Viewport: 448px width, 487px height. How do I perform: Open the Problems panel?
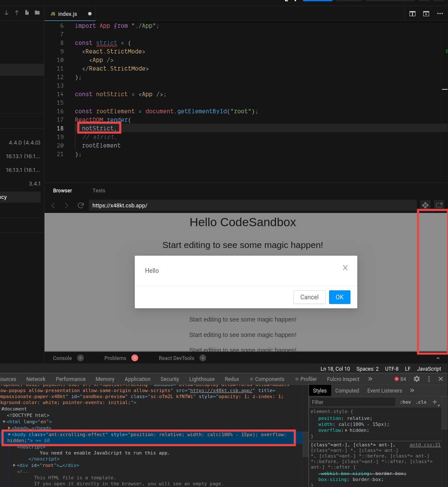pos(115,358)
